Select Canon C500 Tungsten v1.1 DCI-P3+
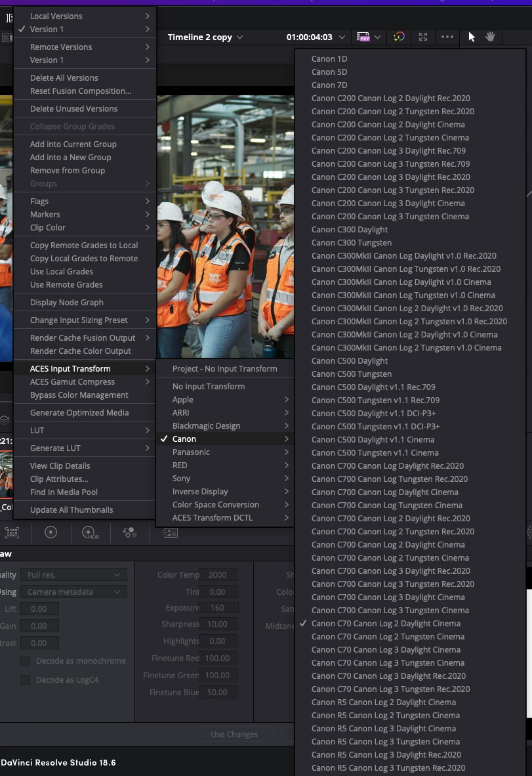 (411, 426)
